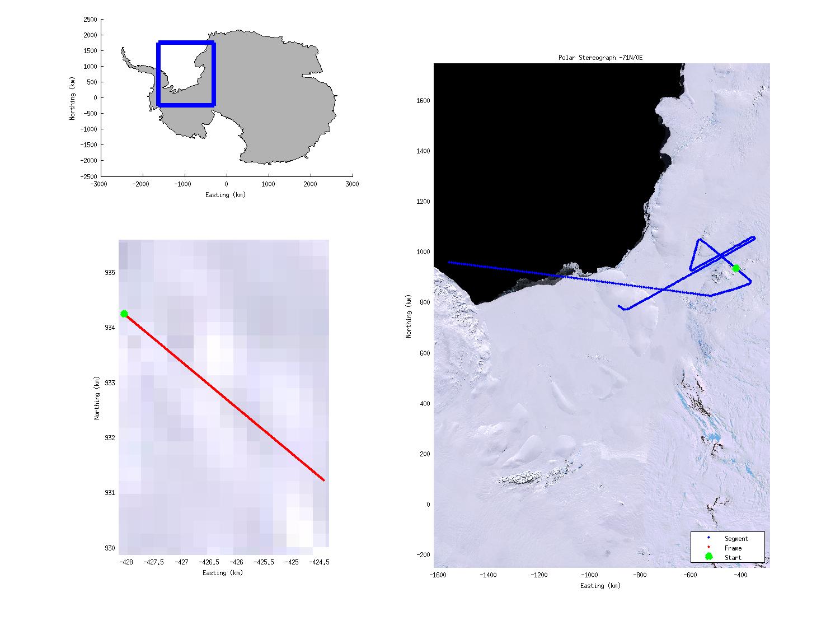
Task: Click the 'Start' label in the legend
Action: tap(733, 558)
